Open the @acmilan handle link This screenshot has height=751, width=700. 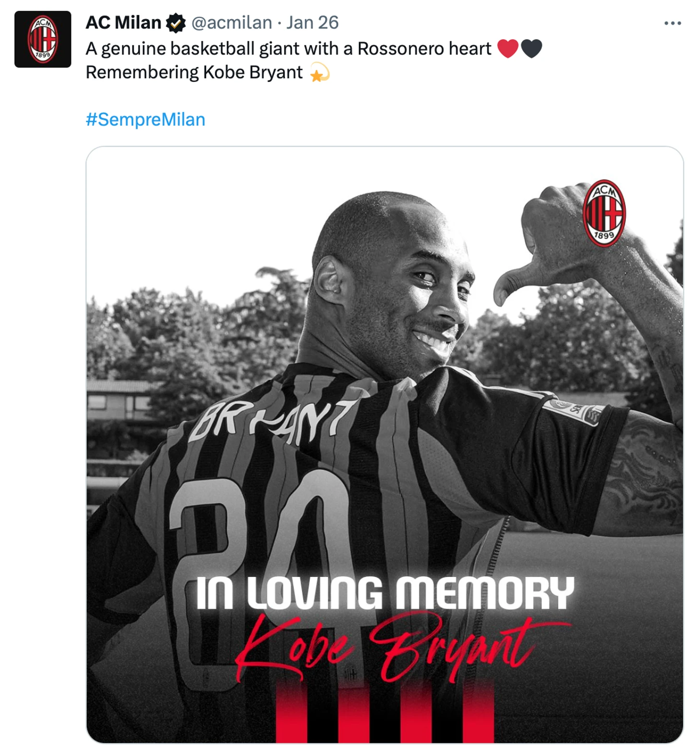click(x=232, y=23)
